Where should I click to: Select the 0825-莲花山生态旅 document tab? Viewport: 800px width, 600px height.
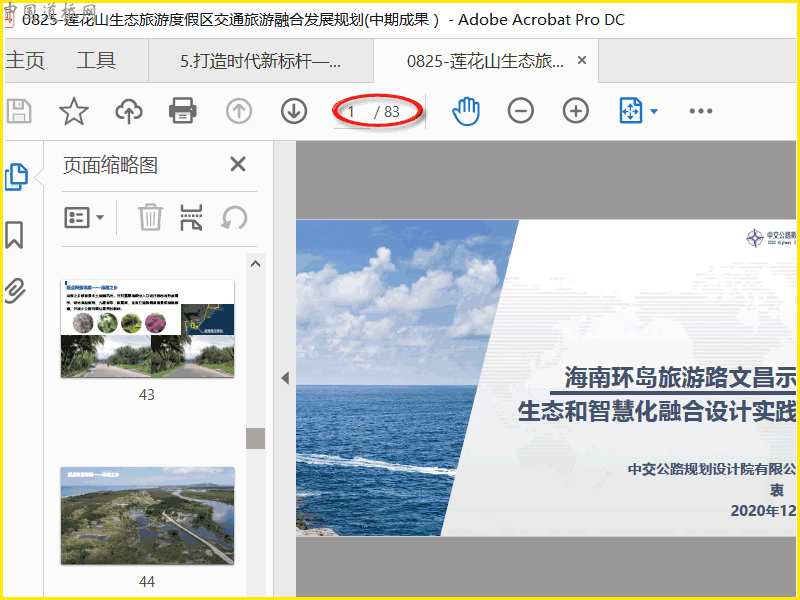(485, 61)
